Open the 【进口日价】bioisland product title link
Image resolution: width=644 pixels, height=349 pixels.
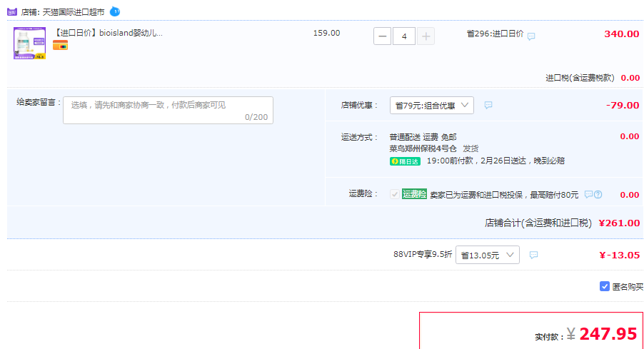[109, 33]
